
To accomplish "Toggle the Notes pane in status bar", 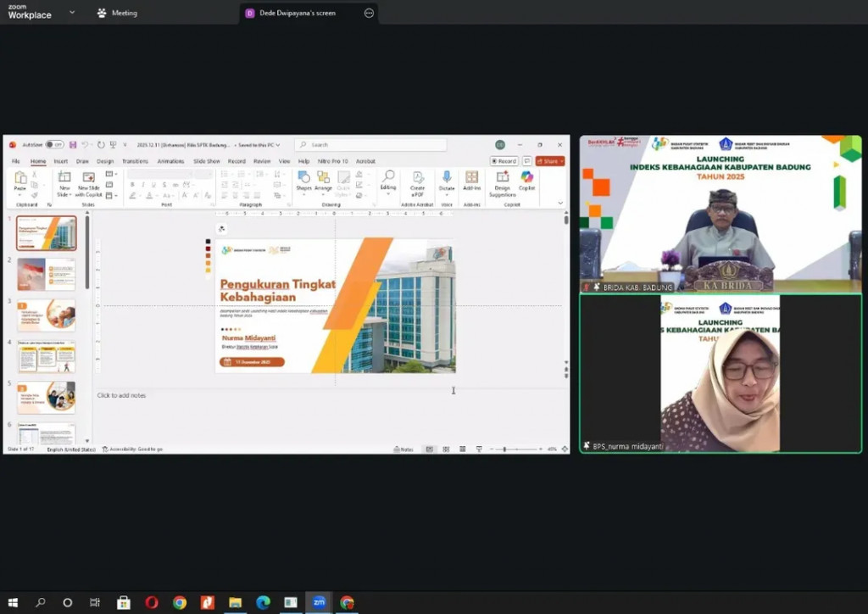I will (403, 449).
